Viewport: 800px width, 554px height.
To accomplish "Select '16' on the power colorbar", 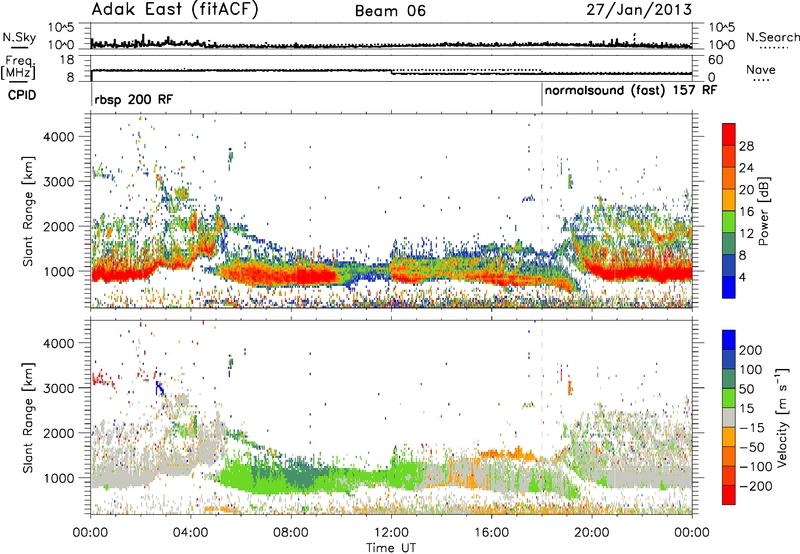I will point(746,212).
